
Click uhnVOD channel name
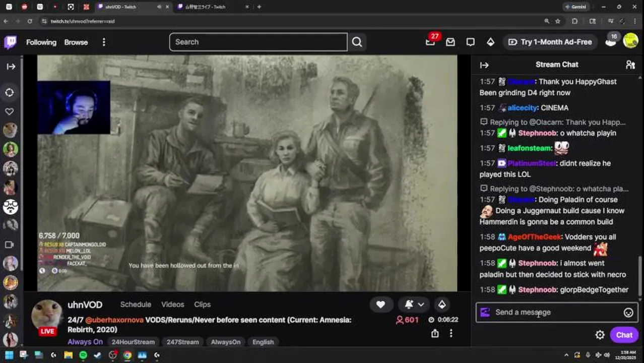85,305
